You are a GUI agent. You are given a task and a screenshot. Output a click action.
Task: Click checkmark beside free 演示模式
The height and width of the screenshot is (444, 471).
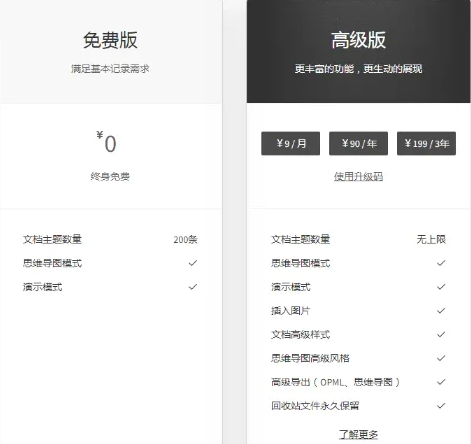(x=193, y=287)
